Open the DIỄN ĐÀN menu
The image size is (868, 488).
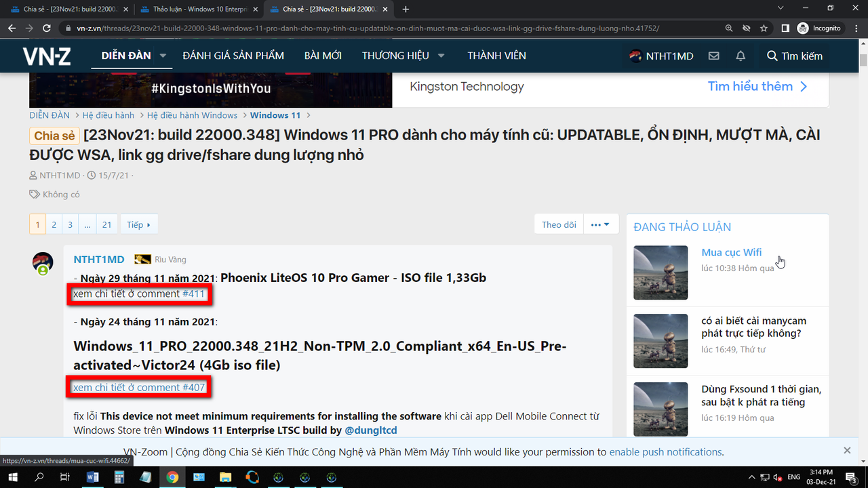coord(126,56)
